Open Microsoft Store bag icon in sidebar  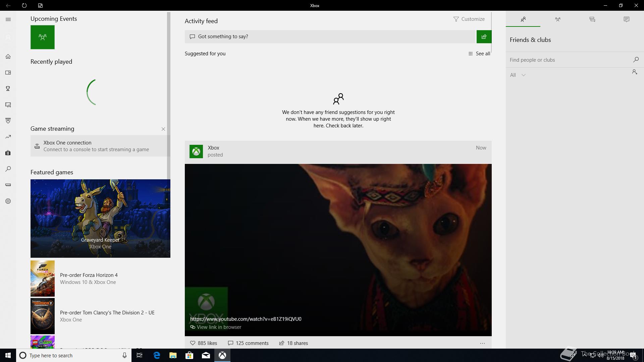click(8, 153)
